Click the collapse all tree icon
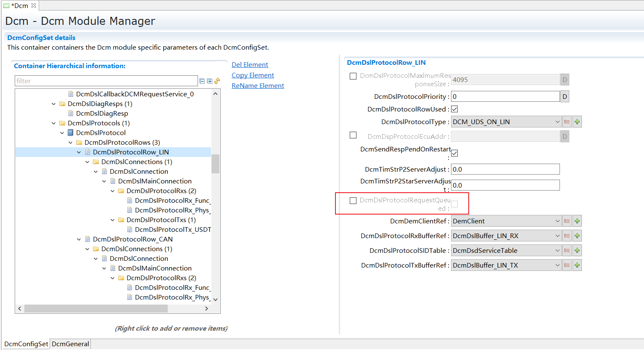The width and height of the screenshot is (644, 350). [x=202, y=81]
